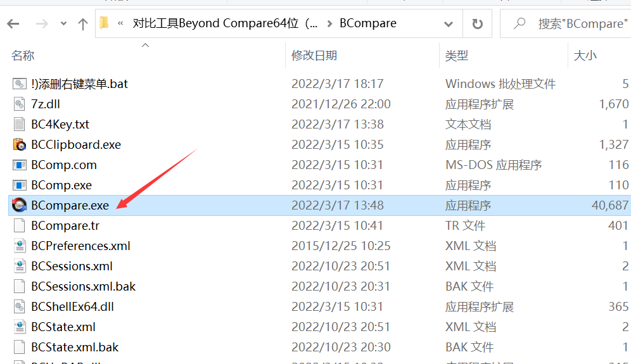Select the BComp.com file icon
This screenshot has height=364, width=631.
[x=19, y=165]
